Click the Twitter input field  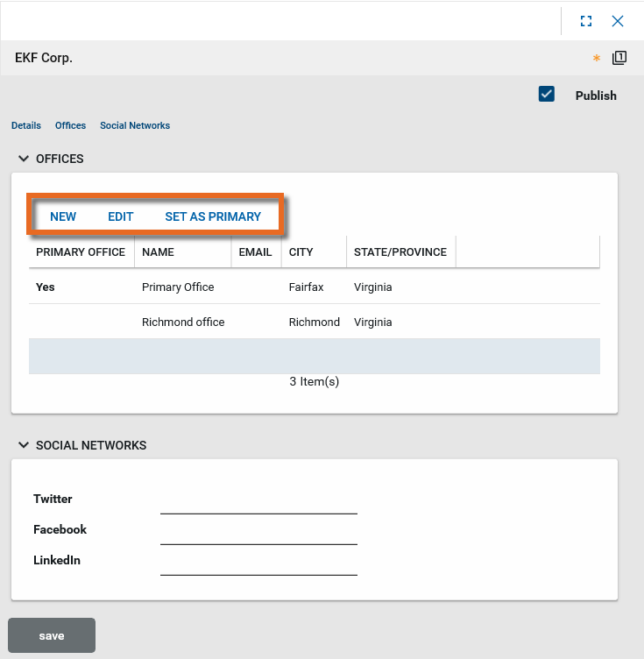pyautogui.click(x=258, y=502)
